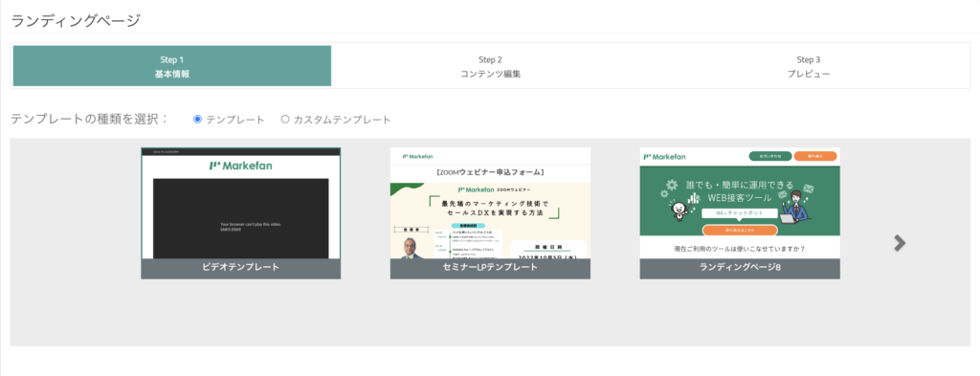Switch to Step 3 プレビュー tab
This screenshot has height=376, width=980.
tap(809, 66)
